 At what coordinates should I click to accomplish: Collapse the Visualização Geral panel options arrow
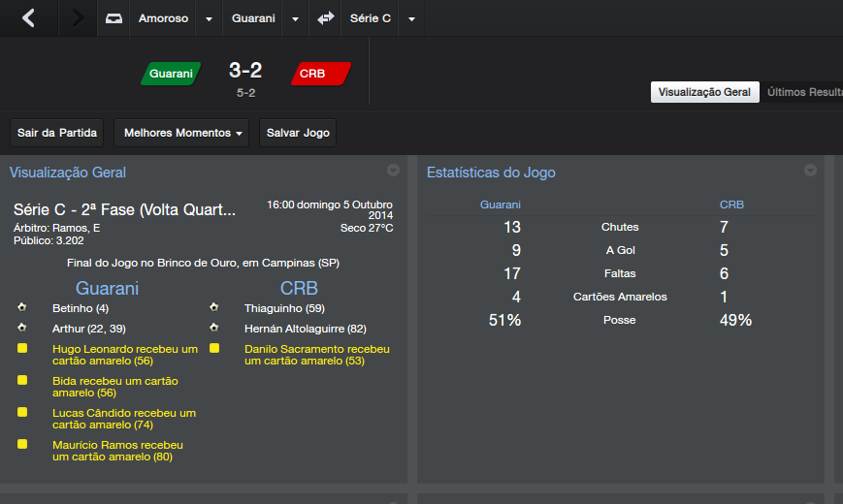393,171
